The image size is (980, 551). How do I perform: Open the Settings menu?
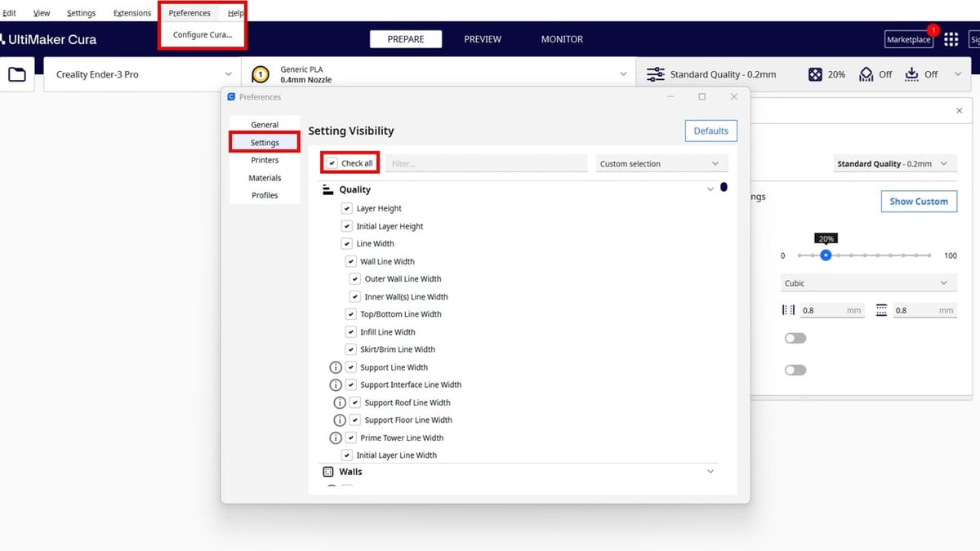[x=81, y=13]
